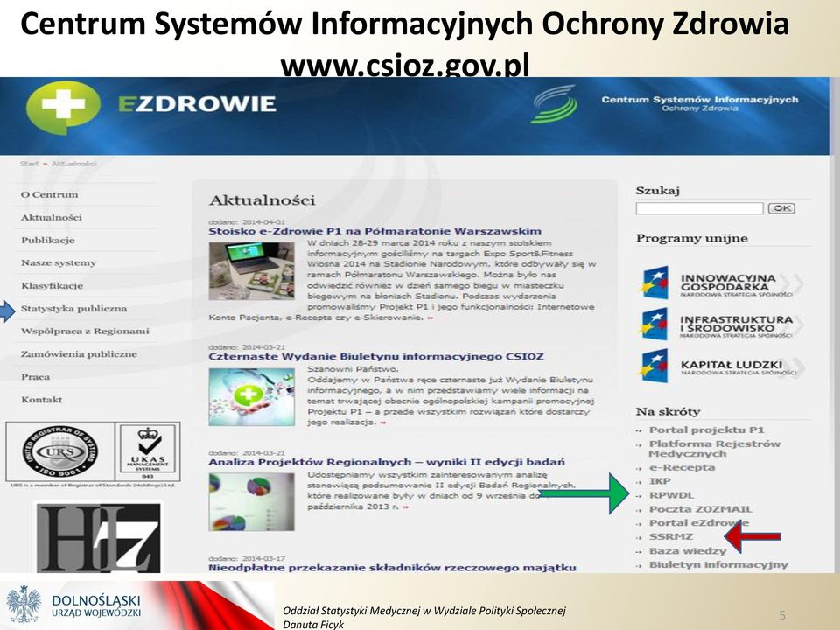Viewport: 840px width, 630px height.
Task: Open the e-Recepta shortcut
Action: pyautogui.click(x=682, y=467)
